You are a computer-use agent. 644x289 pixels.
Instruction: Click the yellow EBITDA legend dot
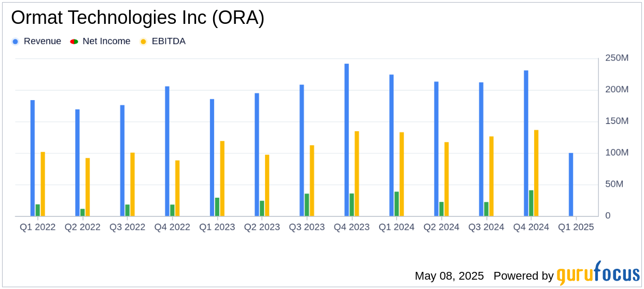click(x=144, y=42)
